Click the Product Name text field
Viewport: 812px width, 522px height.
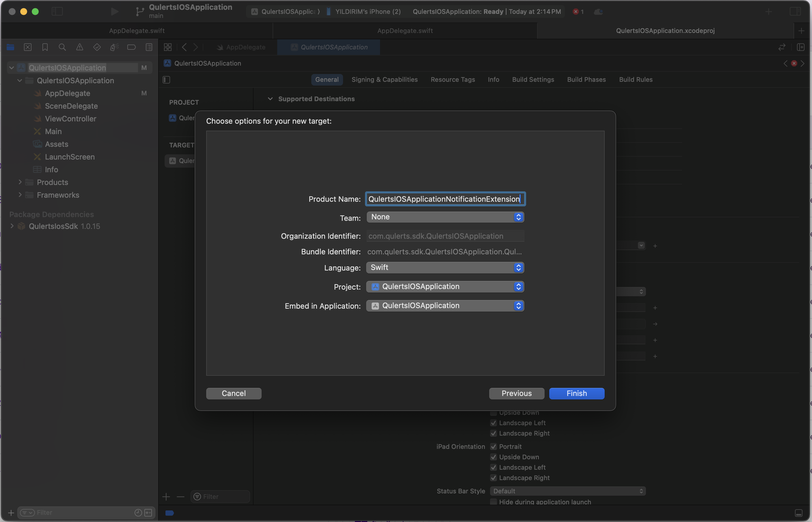click(x=445, y=199)
